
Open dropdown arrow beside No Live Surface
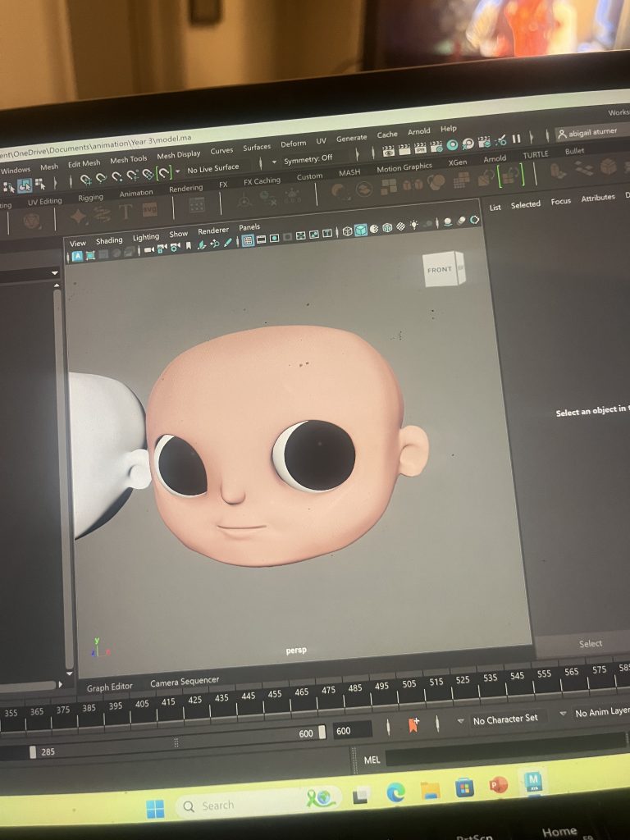177,171
